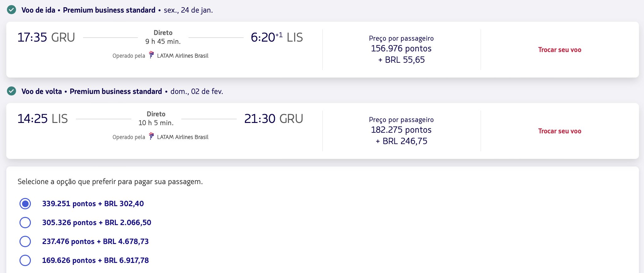Click the 6:20 LIS arrival time
Image resolution: width=644 pixels, height=273 pixels.
(x=277, y=37)
